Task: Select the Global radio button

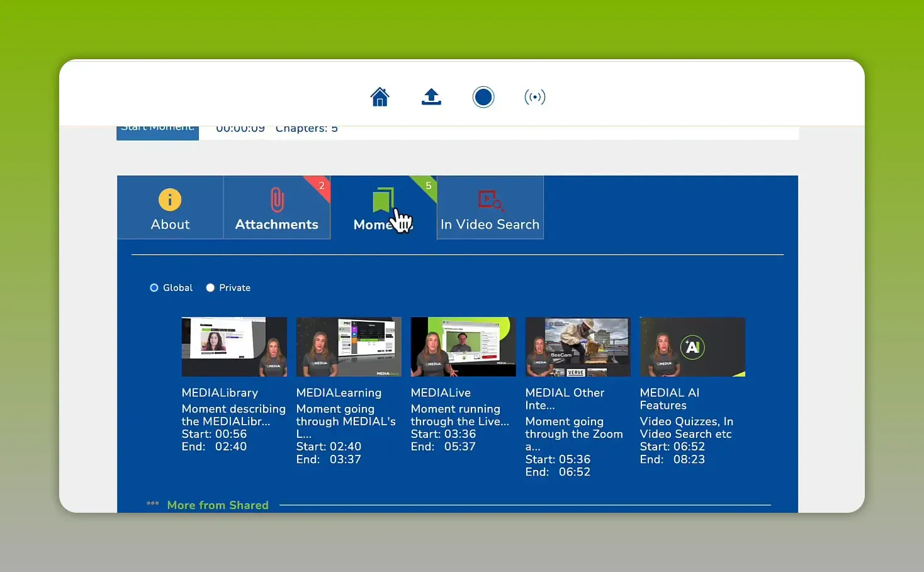Action: (154, 288)
